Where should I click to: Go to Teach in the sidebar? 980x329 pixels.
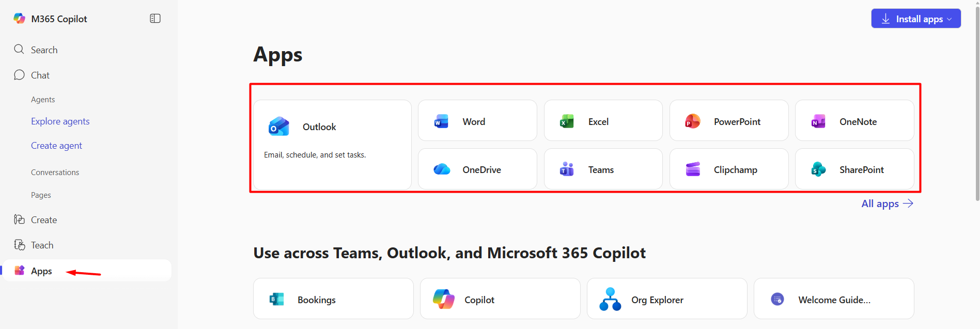(42, 245)
